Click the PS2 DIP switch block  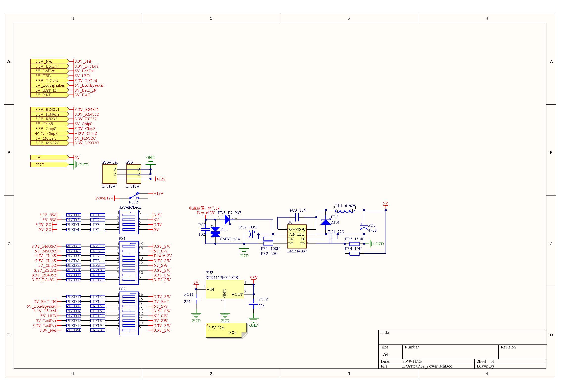point(129,313)
